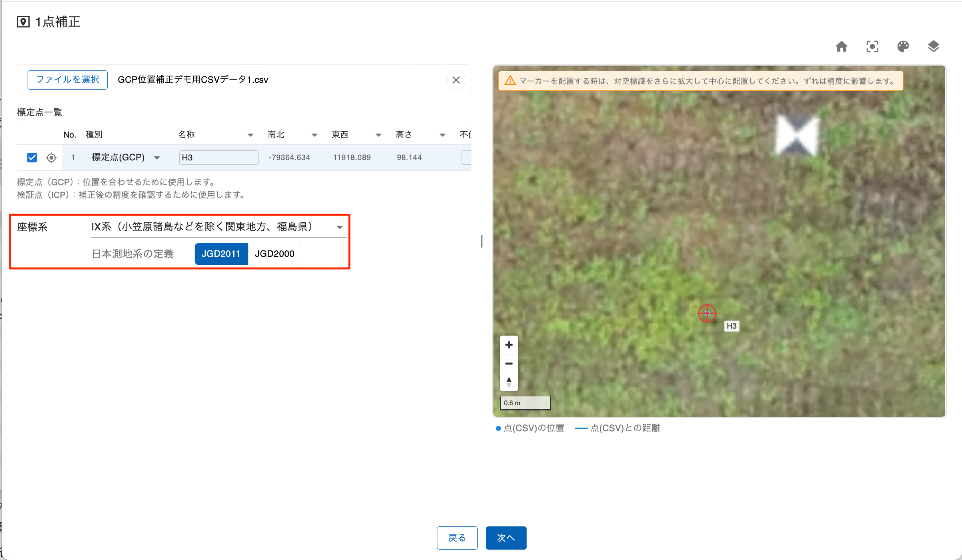The image size is (962, 560).
Task: Switch to JGD2000 geodetic definition
Action: click(275, 254)
